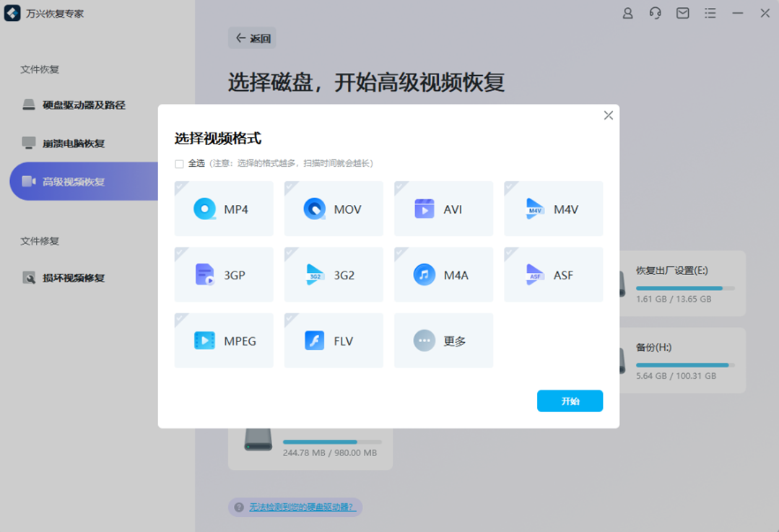Click the 返回 back button

(x=253, y=38)
